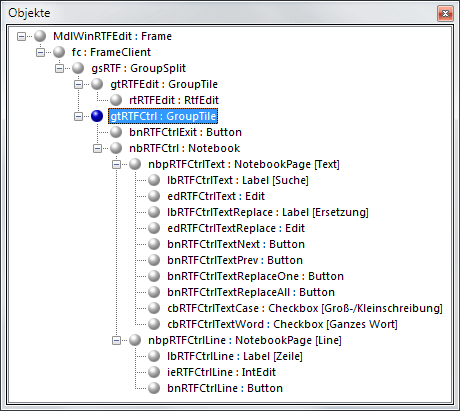
Task: Collapse the fc FrameClient node
Action: click(40, 52)
